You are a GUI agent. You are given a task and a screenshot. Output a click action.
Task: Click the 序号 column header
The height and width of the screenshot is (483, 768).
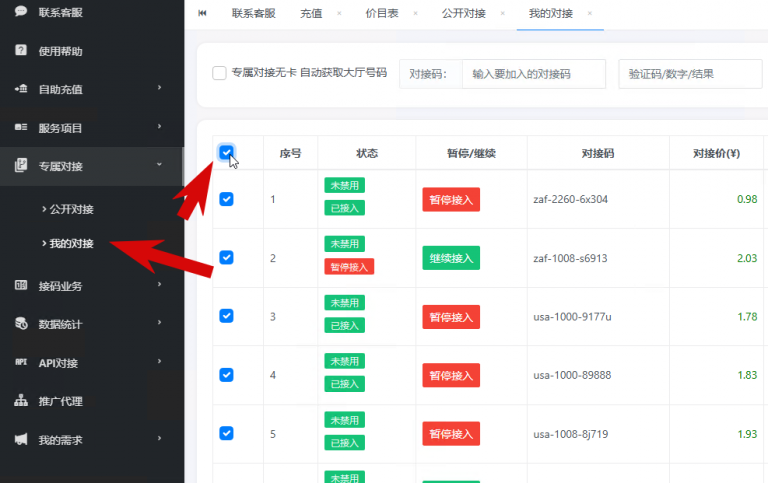pos(290,153)
